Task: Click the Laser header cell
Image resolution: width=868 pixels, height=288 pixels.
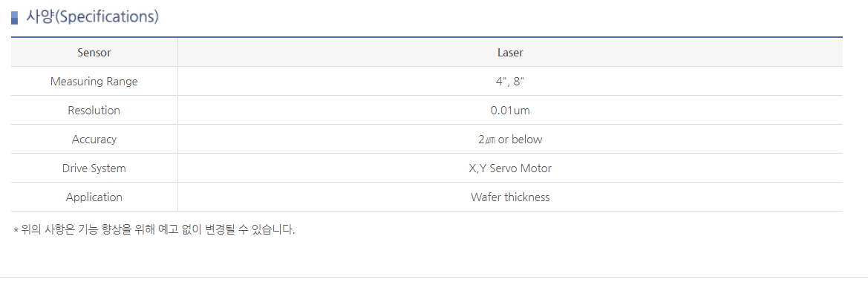Action: (x=510, y=53)
